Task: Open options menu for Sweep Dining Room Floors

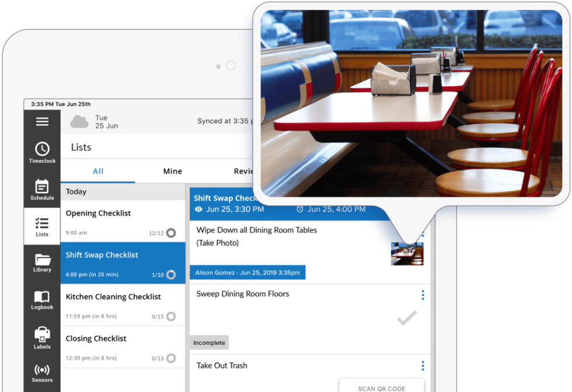Action: (x=423, y=295)
